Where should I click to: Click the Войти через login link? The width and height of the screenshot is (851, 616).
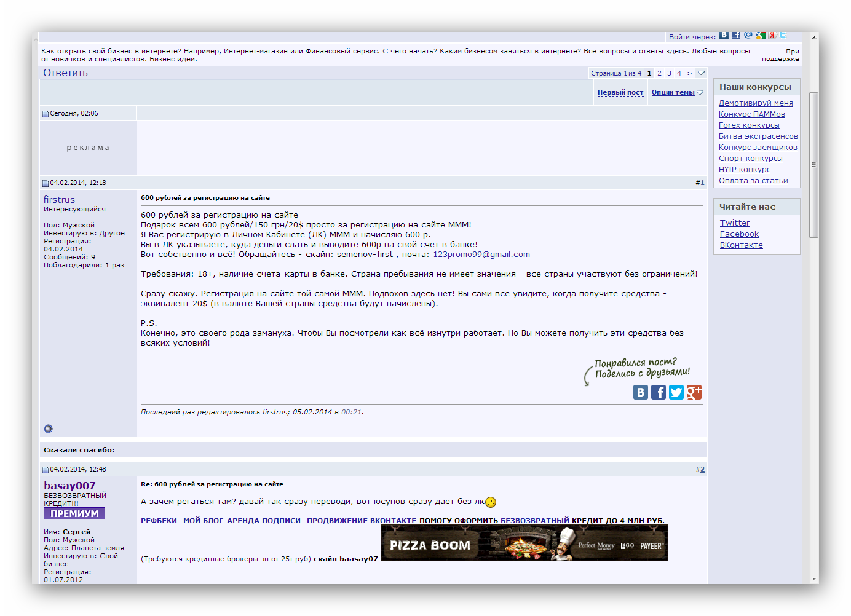pos(692,37)
